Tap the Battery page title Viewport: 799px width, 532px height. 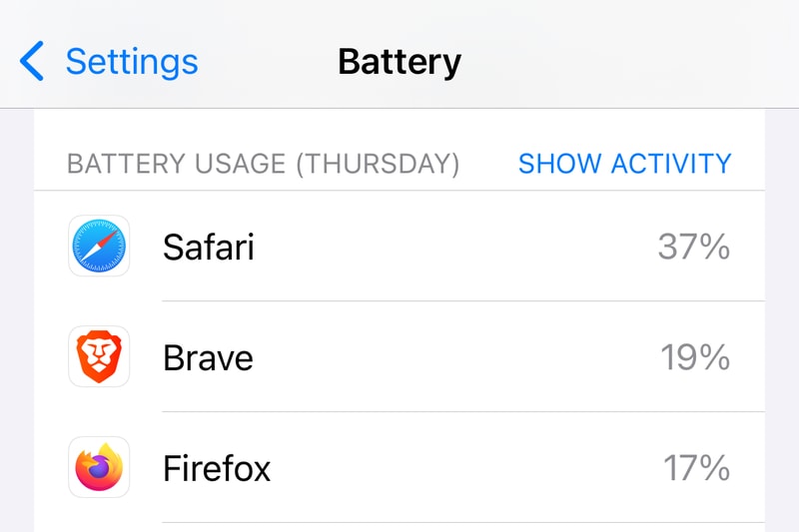point(399,62)
